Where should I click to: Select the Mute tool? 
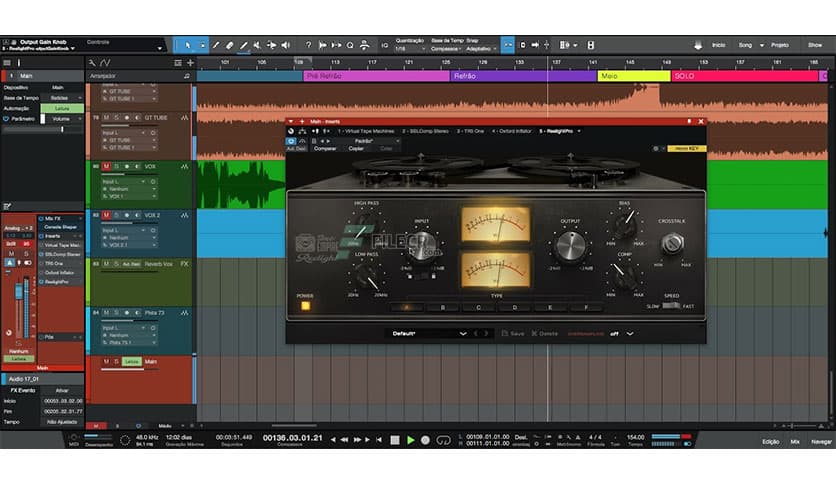point(258,45)
